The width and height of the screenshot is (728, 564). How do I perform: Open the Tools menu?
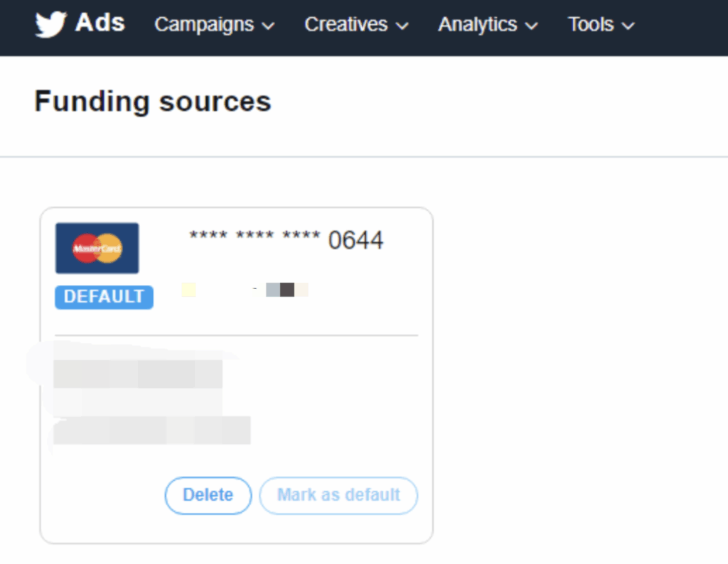click(591, 25)
